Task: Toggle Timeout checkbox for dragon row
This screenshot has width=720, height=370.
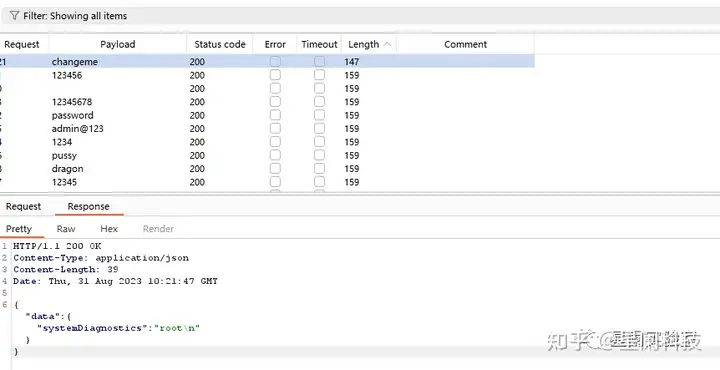Action: pos(319,169)
